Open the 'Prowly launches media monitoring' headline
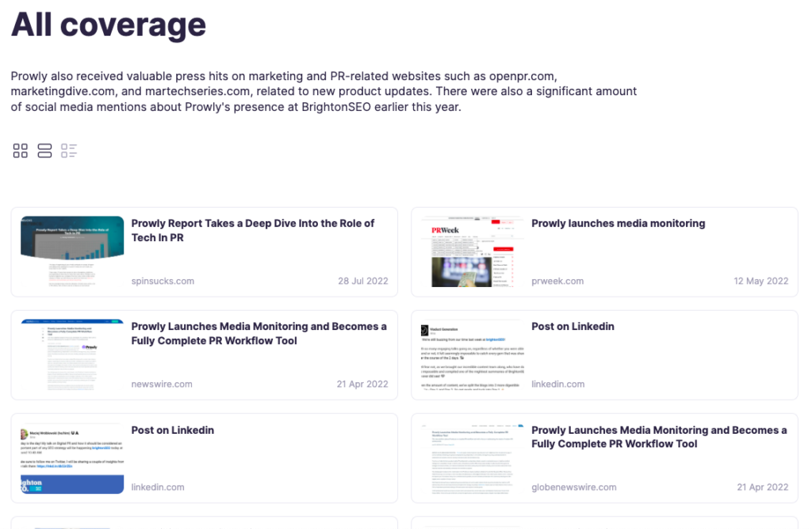Image resolution: width=812 pixels, height=529 pixels. [x=618, y=224]
